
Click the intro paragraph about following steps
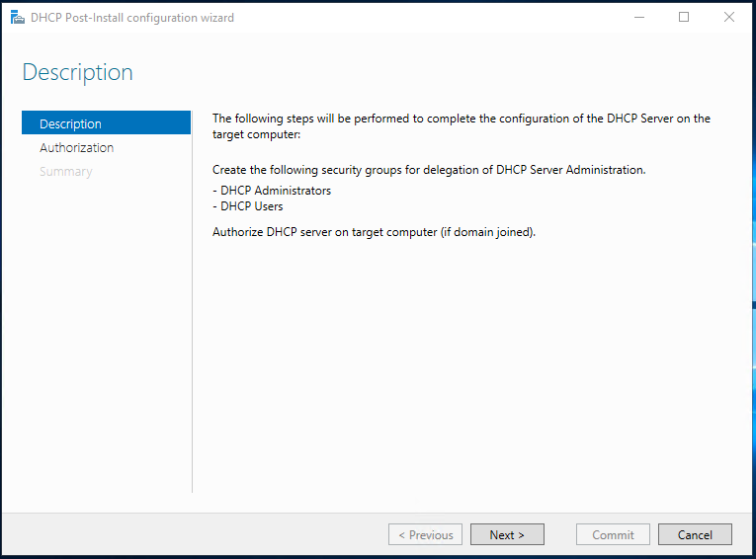[461, 125]
